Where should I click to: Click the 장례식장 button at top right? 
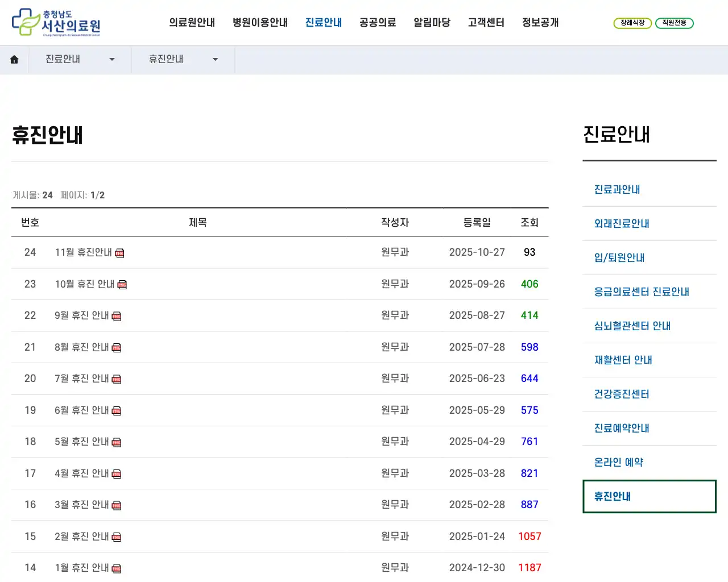[x=632, y=23]
